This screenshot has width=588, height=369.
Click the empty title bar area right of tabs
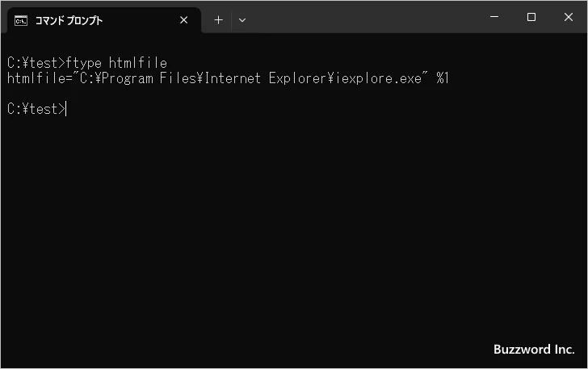363,17
